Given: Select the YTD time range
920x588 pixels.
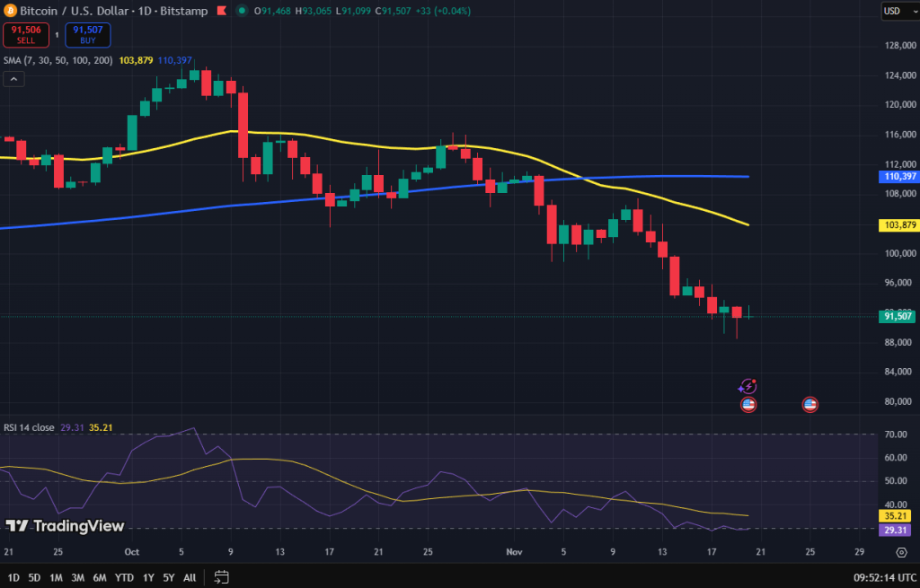Looking at the screenshot, I should 124,577.
